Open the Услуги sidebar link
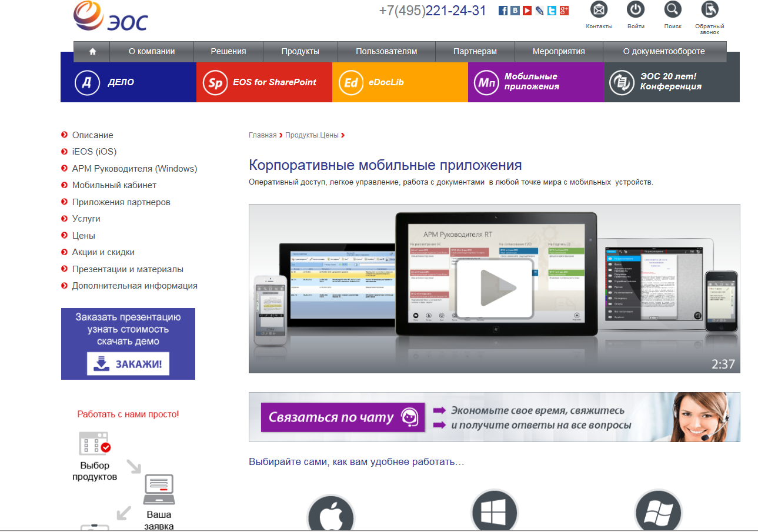The width and height of the screenshot is (758, 532). (x=86, y=219)
